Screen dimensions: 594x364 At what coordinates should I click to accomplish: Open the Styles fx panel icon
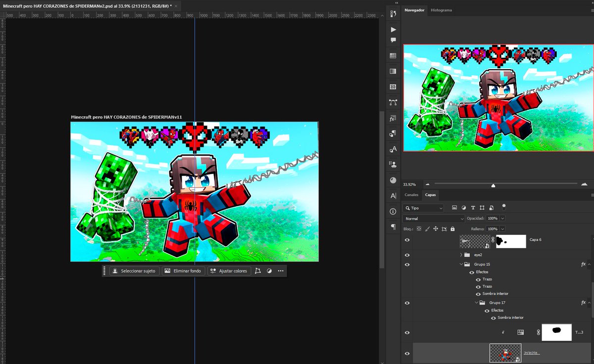coord(393,119)
